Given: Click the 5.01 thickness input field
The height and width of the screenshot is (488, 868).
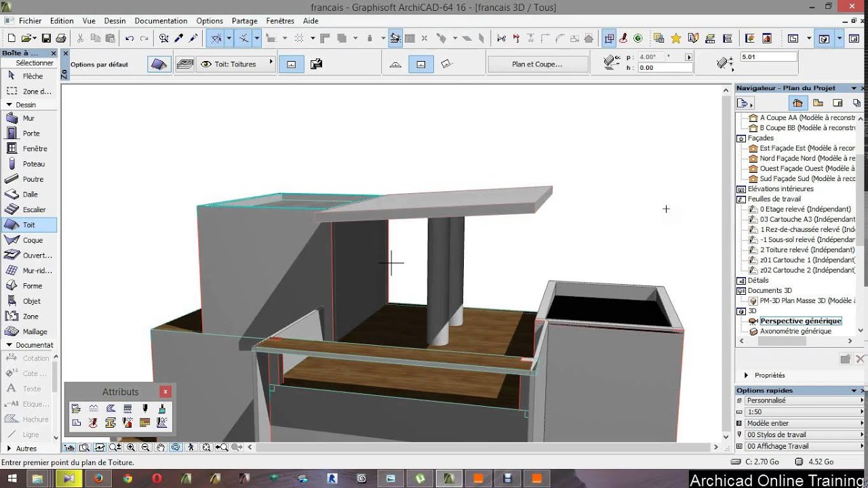Looking at the screenshot, I should pos(768,58).
